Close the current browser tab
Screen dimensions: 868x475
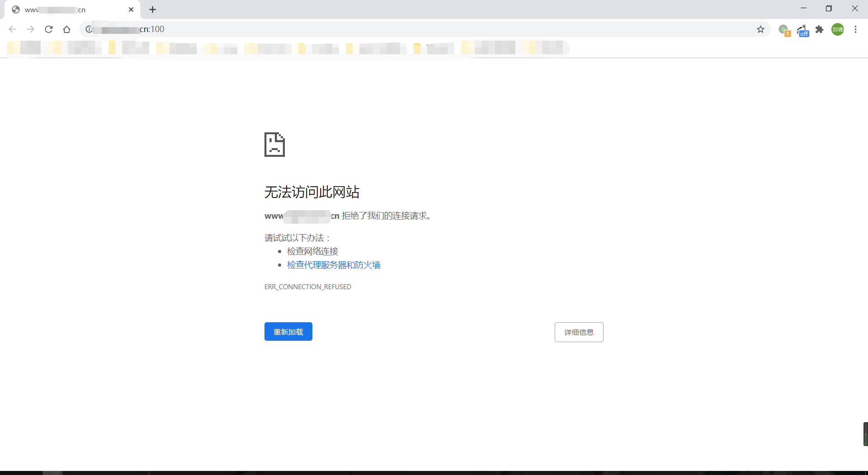[x=131, y=9]
